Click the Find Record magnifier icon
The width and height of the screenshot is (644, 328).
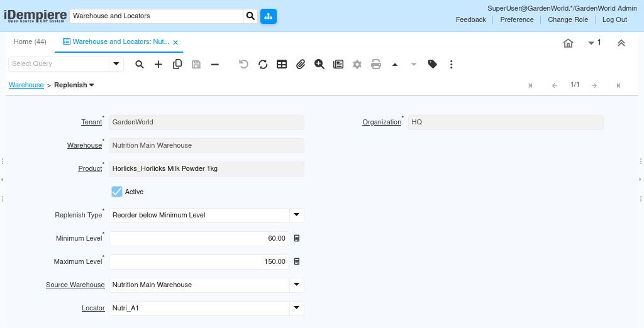[x=140, y=64]
